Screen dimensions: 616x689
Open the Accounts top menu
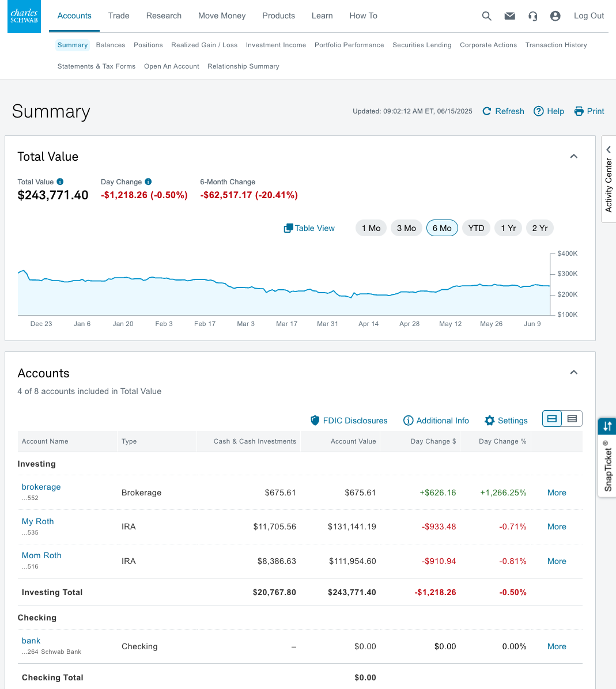pos(74,16)
